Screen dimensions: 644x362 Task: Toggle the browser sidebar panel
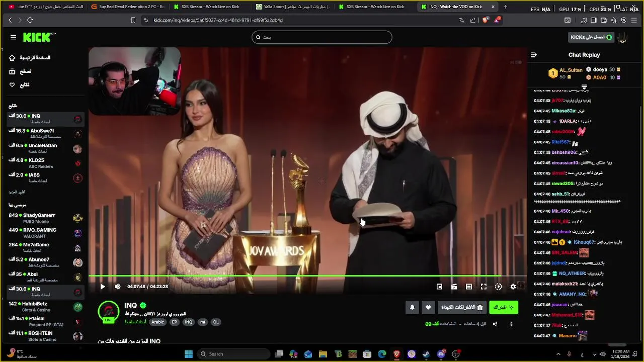tap(594, 20)
